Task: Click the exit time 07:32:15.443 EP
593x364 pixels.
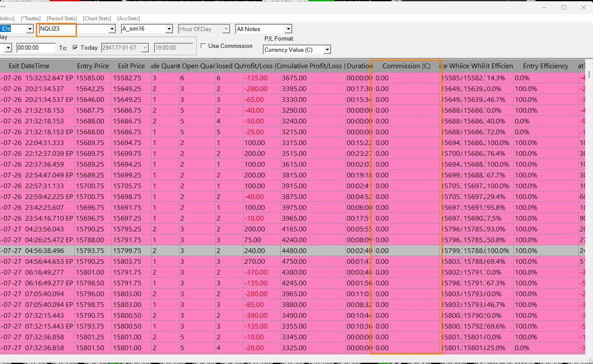Action: click(x=49, y=326)
